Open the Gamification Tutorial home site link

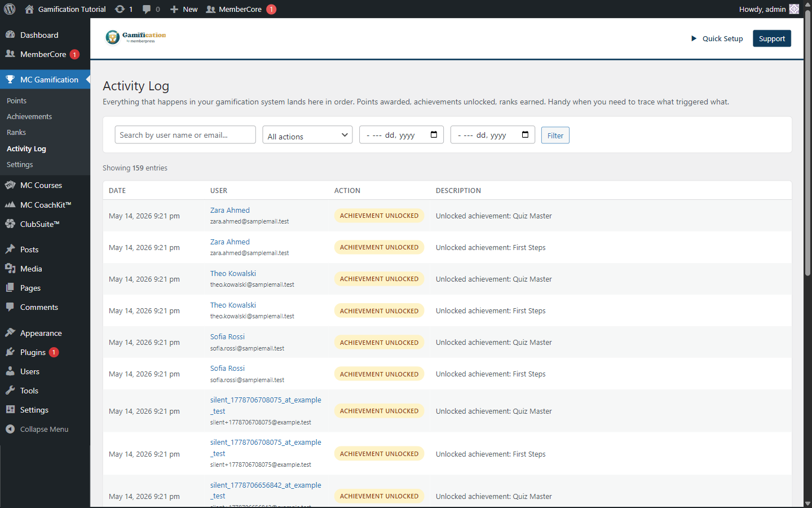(x=65, y=9)
